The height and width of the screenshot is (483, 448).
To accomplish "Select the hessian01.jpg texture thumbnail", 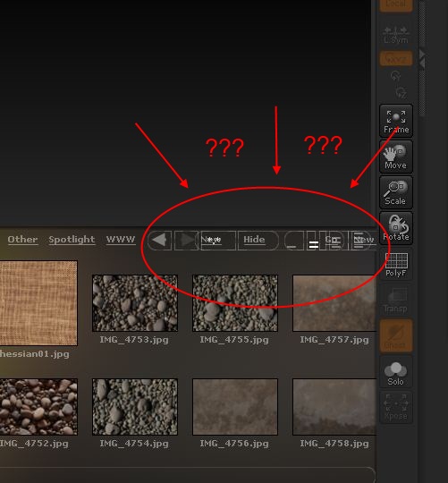I will point(38,303).
